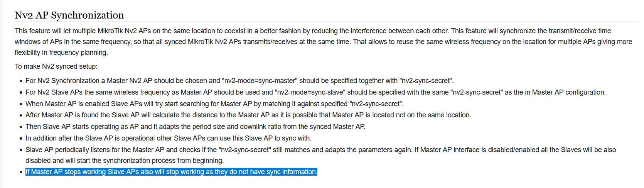The height and width of the screenshot is (188, 644).
Task: Click the bullet starting "Slave AP periodically listens"
Action: [321, 155]
